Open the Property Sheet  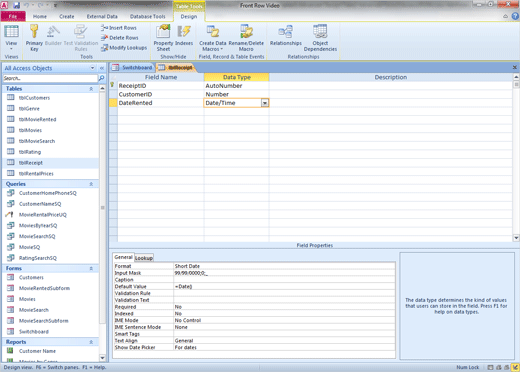(x=163, y=37)
